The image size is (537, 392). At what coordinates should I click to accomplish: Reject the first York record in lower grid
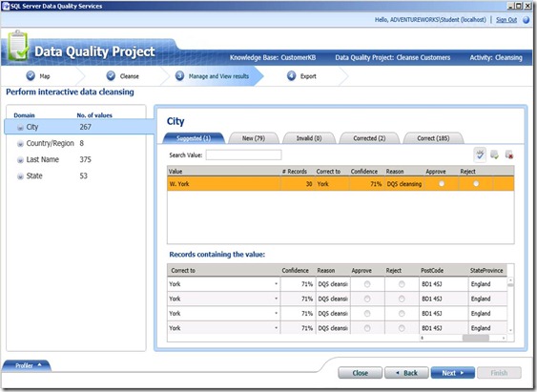tap(402, 284)
